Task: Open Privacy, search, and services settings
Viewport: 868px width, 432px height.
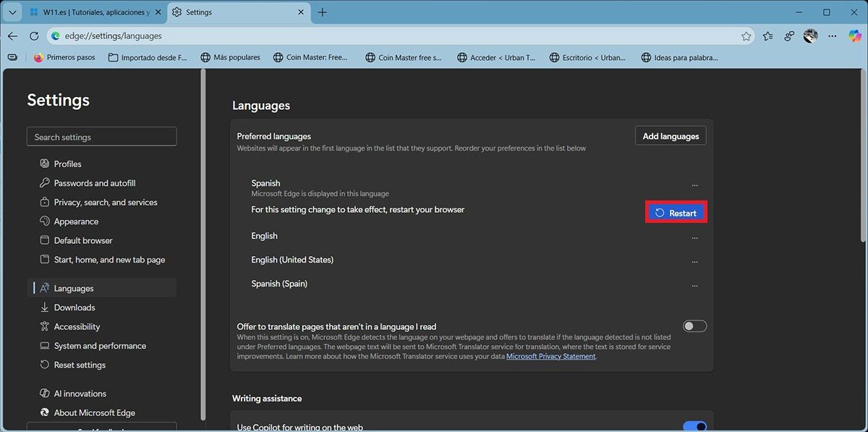Action: tap(105, 203)
